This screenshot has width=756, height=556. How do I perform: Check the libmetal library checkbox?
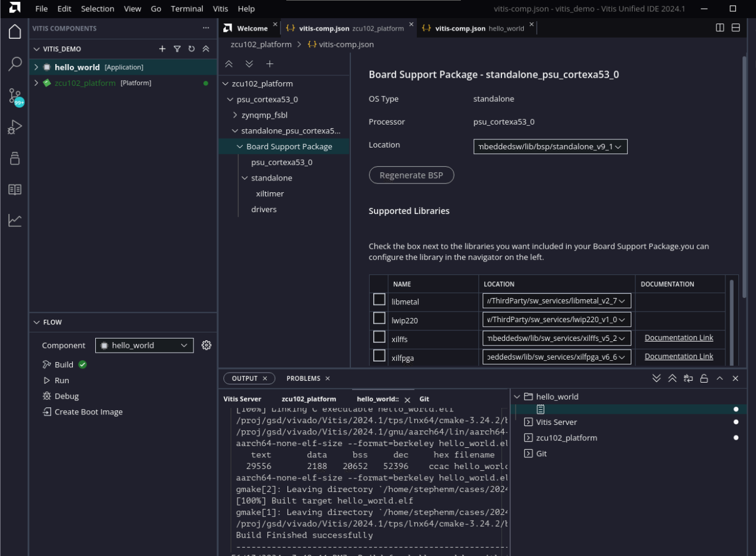click(379, 300)
